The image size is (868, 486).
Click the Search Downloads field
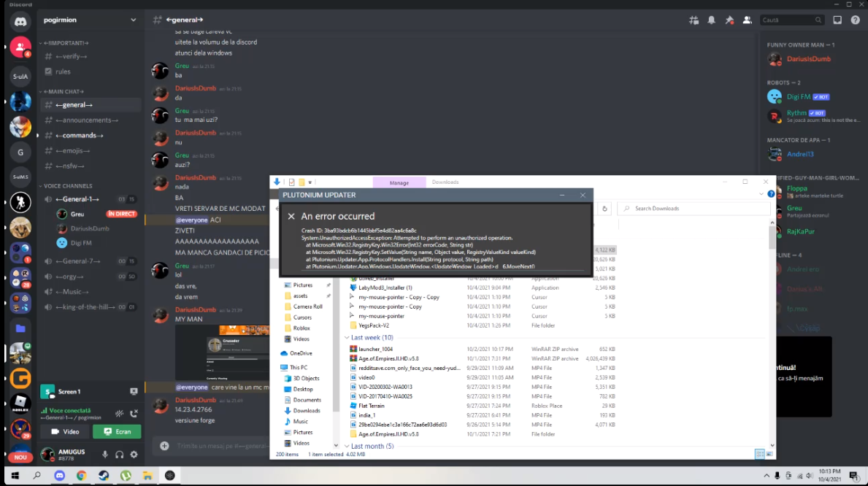694,209
